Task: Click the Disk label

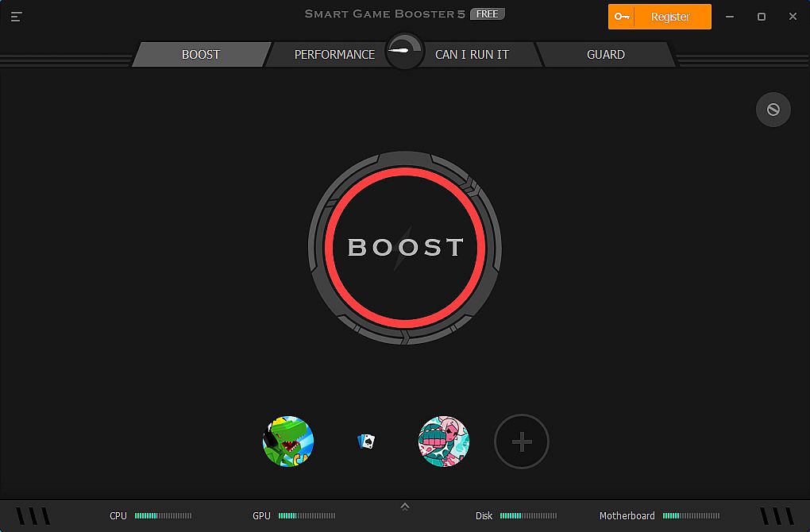Action: click(484, 515)
